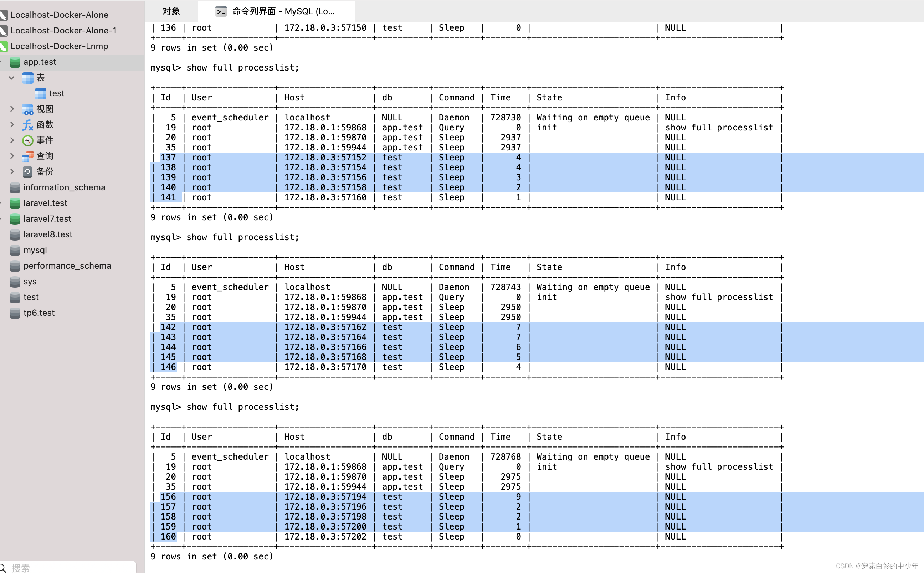Select the performance_schema database label
The image size is (924, 573).
tap(67, 266)
